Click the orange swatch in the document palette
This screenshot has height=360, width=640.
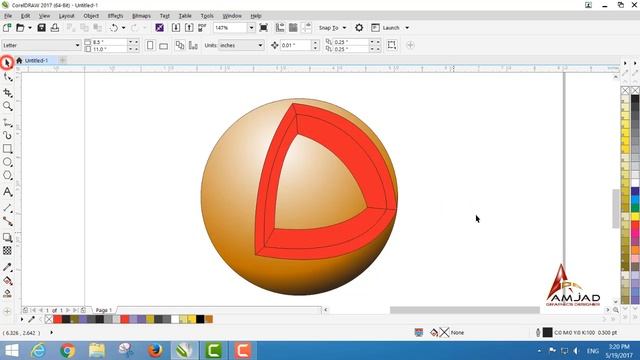point(209,319)
